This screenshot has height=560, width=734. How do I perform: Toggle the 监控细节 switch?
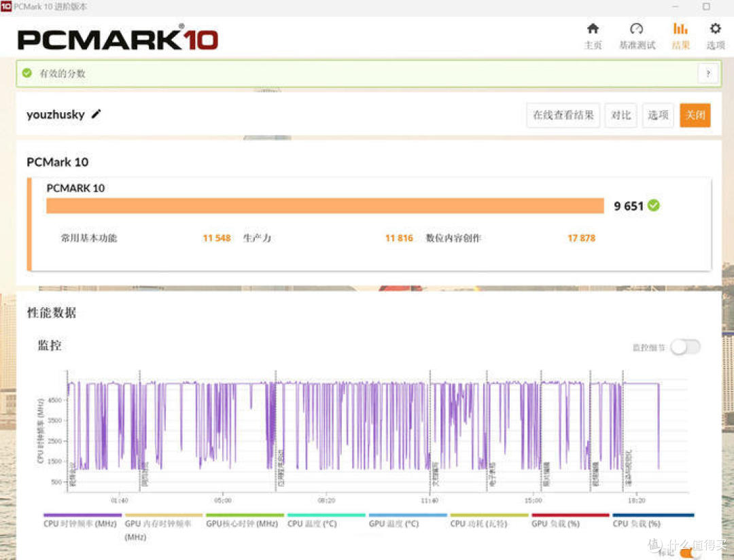(x=685, y=347)
